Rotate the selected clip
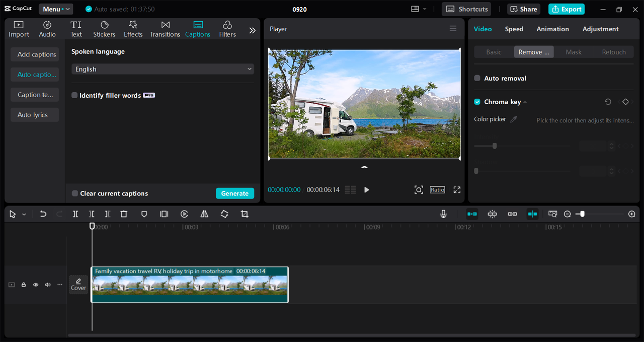Image resolution: width=644 pixels, height=342 pixels. 224,214
